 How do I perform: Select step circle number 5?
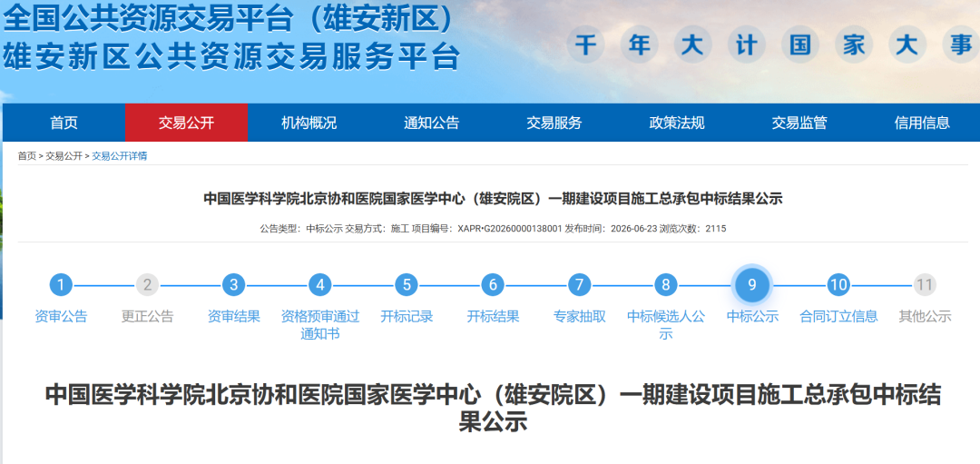pyautogui.click(x=407, y=285)
